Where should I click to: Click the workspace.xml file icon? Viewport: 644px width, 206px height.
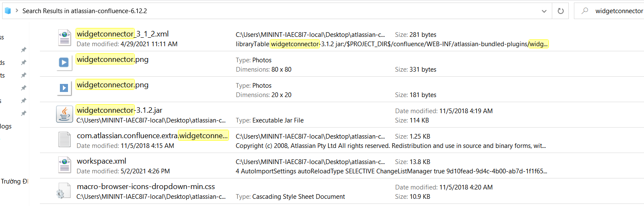click(65, 165)
